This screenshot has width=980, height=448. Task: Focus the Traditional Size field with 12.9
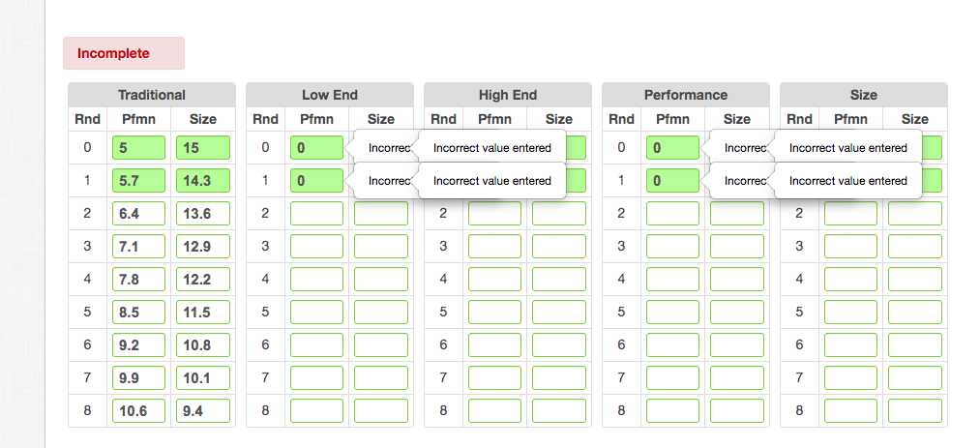coord(203,246)
